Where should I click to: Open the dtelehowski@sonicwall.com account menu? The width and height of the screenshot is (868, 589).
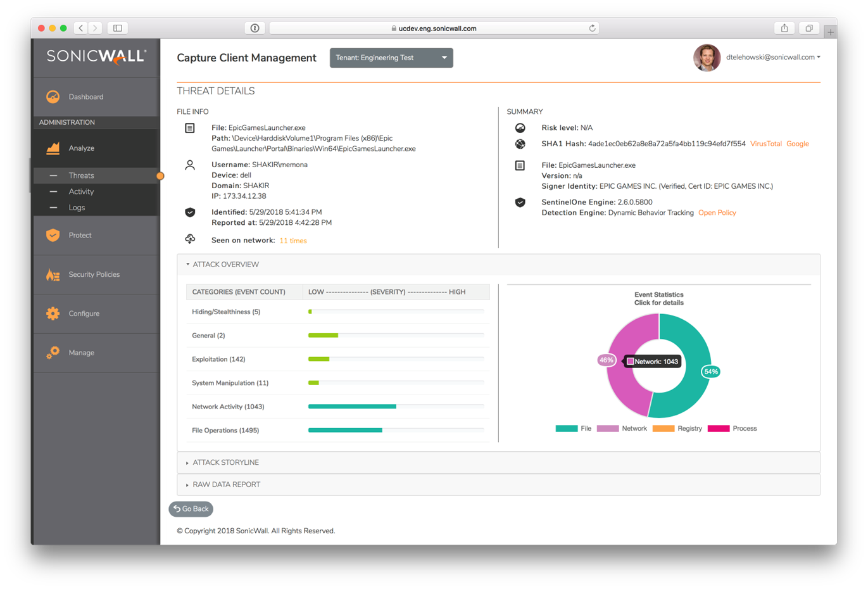tap(773, 57)
